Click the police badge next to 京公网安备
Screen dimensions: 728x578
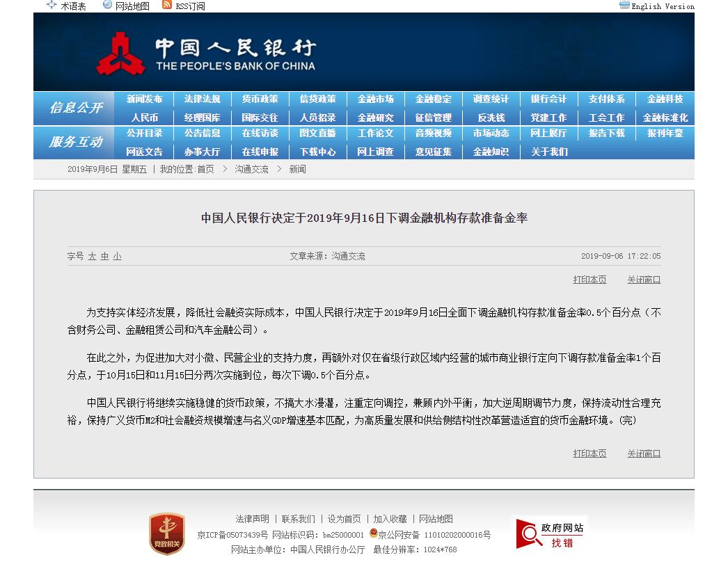coord(373,533)
